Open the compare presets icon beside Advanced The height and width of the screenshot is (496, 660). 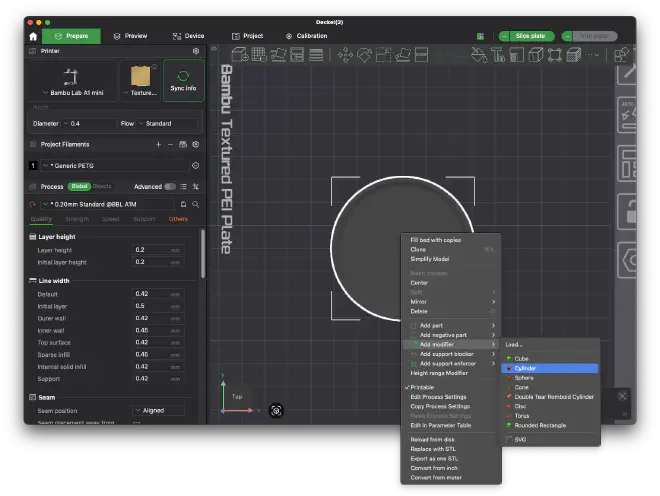click(195, 187)
